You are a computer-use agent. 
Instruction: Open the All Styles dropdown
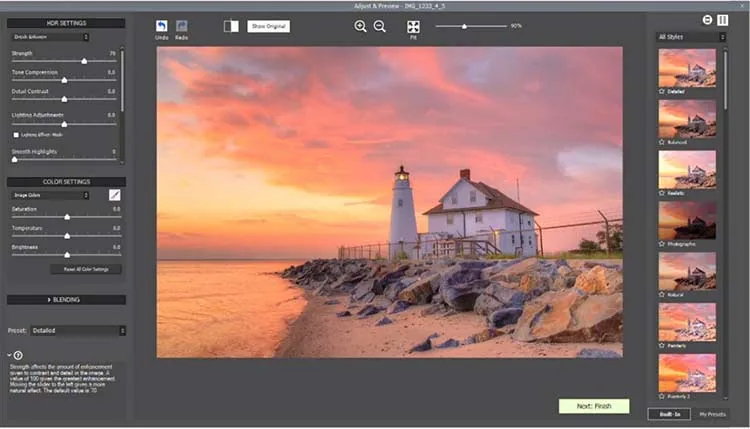click(691, 37)
